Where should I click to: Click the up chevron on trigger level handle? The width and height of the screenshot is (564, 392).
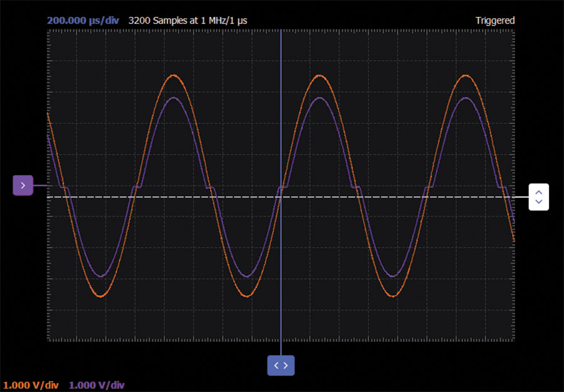tap(538, 193)
